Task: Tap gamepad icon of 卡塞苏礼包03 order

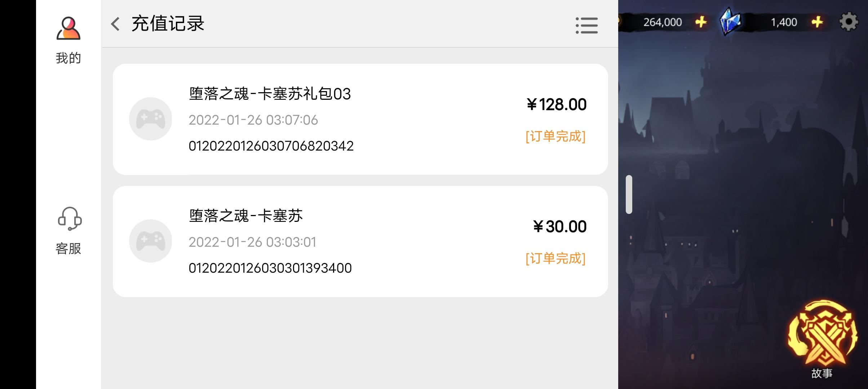Action: click(151, 119)
